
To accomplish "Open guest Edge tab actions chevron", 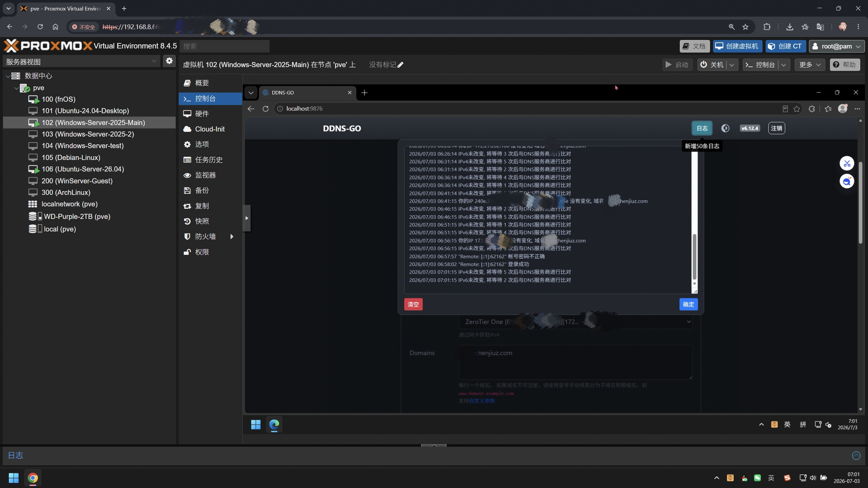I will [251, 93].
